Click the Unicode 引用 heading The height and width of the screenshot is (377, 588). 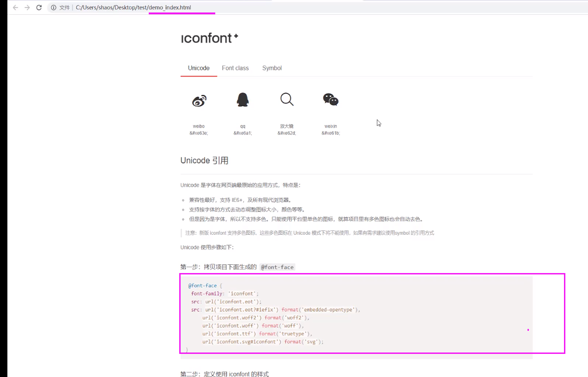click(x=204, y=161)
